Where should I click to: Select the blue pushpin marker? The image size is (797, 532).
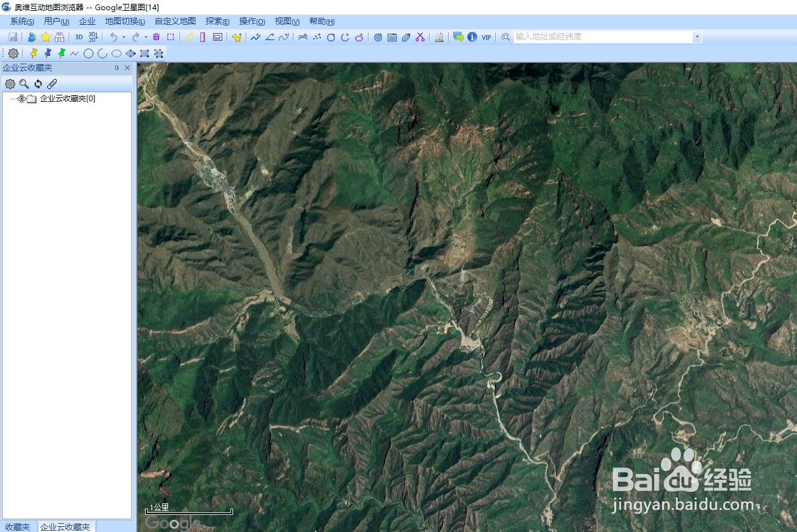tap(48, 53)
